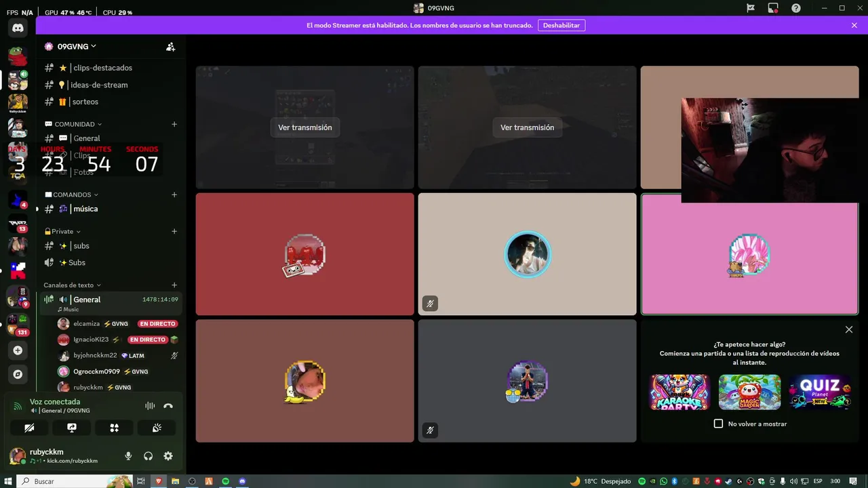Select the Pepe frog server icon
This screenshot has height=488, width=868.
[18, 56]
